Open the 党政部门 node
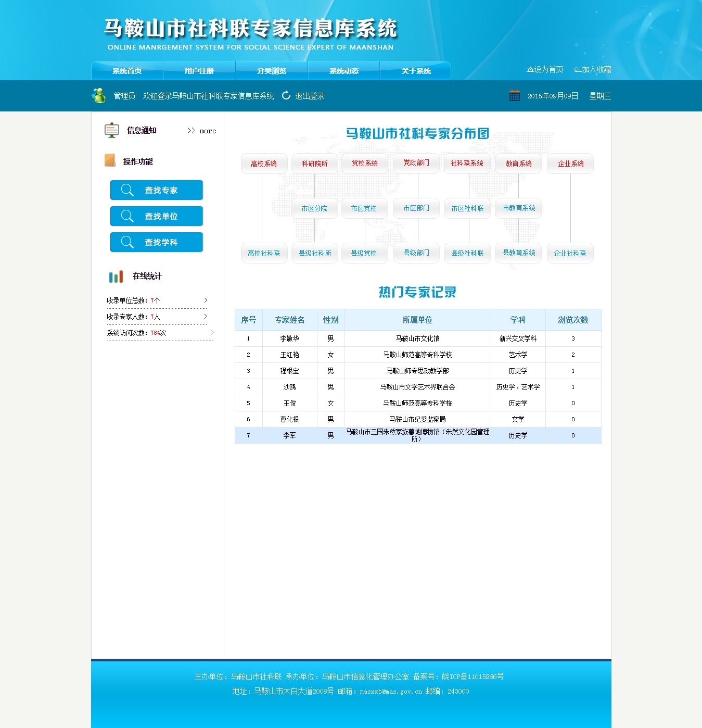702x728 pixels. coord(416,162)
